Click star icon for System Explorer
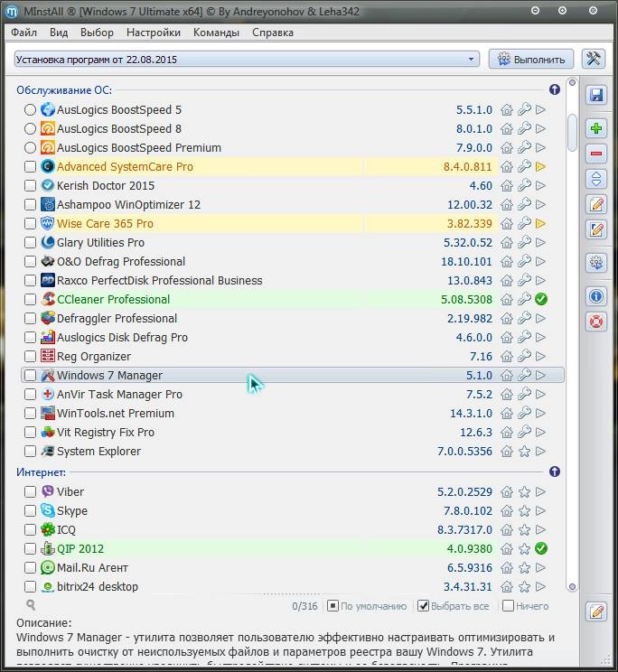618x672 pixels. pos(524,452)
